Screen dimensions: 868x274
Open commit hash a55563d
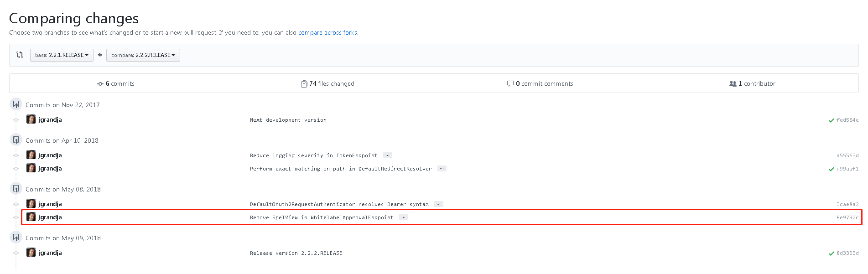pos(847,156)
